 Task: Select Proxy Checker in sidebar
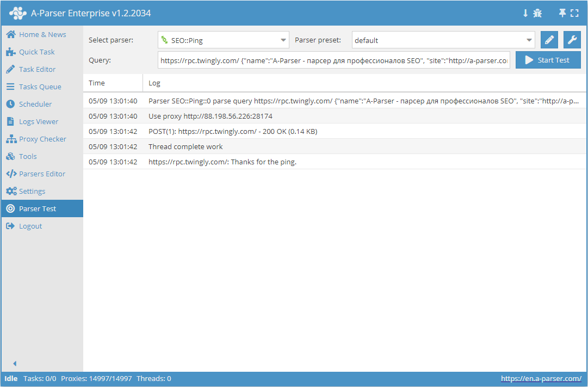[42, 139]
